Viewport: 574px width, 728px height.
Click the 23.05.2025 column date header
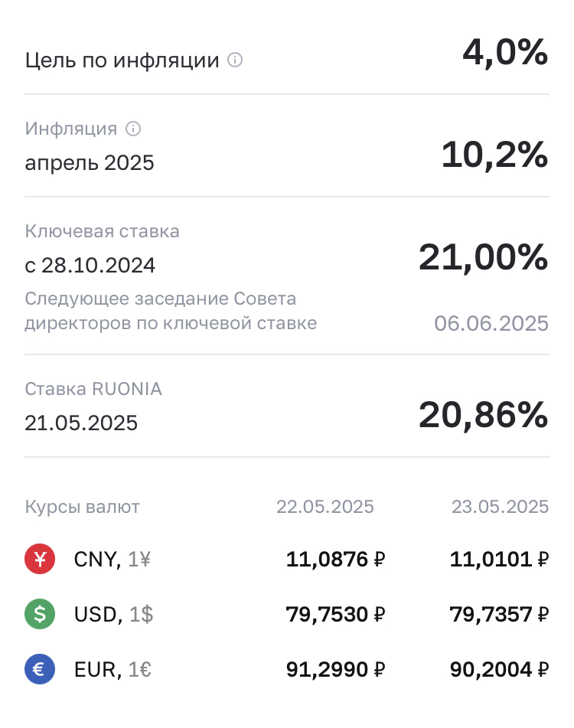(500, 507)
